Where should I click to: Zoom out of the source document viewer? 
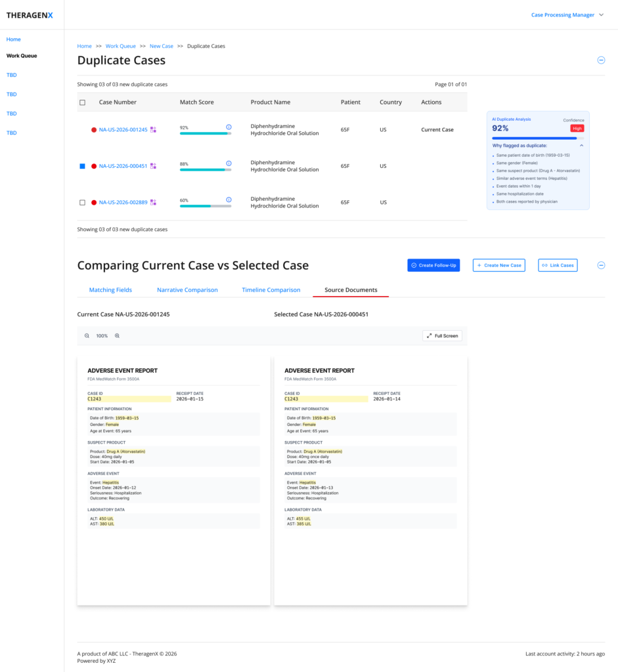(87, 336)
